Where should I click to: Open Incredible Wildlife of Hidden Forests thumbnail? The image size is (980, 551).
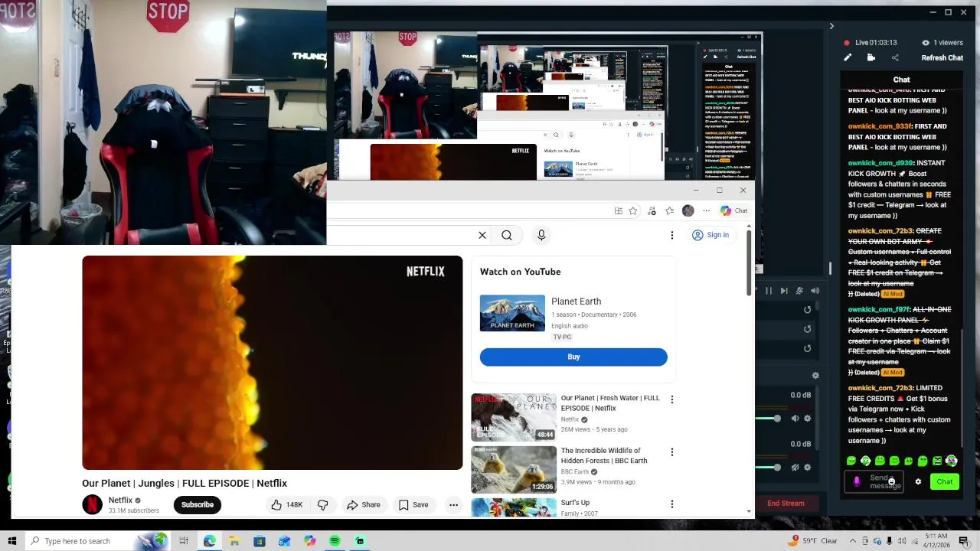tap(514, 470)
